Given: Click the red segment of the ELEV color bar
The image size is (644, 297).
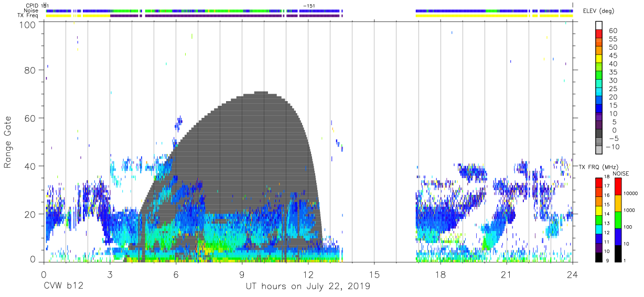Looking at the screenshot, I should tap(599, 34).
